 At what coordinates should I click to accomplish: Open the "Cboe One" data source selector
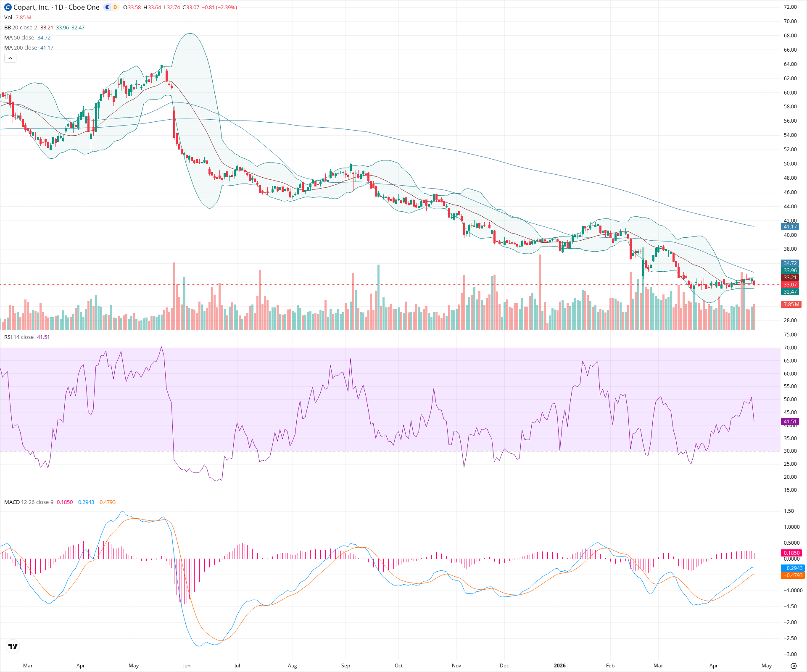[84, 7]
